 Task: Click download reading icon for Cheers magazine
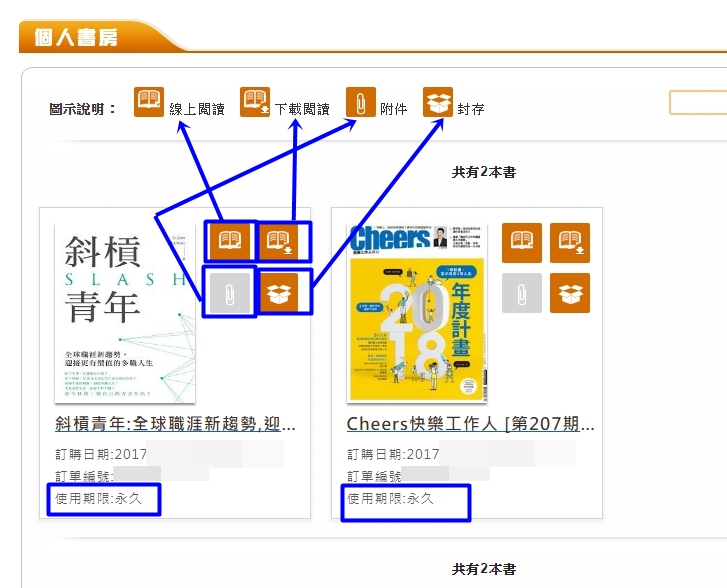point(570,243)
